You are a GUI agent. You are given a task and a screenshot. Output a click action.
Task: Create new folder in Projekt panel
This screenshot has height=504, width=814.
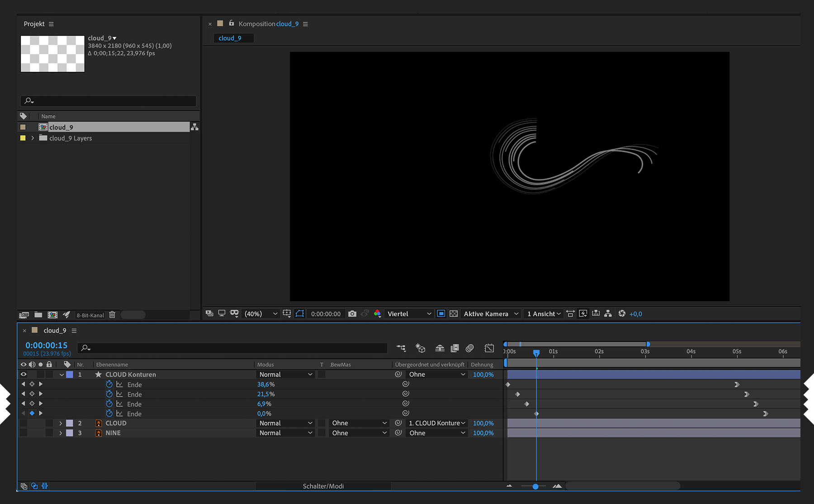[38, 315]
